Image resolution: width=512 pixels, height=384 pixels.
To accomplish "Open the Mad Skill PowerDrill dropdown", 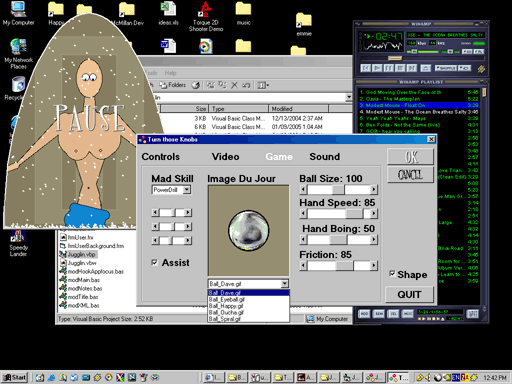I will [187, 190].
